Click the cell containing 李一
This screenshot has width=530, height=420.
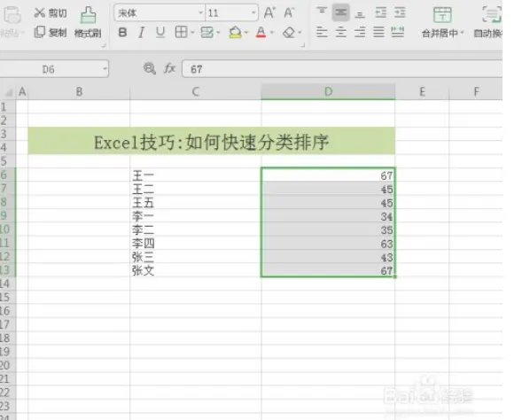tap(195, 215)
